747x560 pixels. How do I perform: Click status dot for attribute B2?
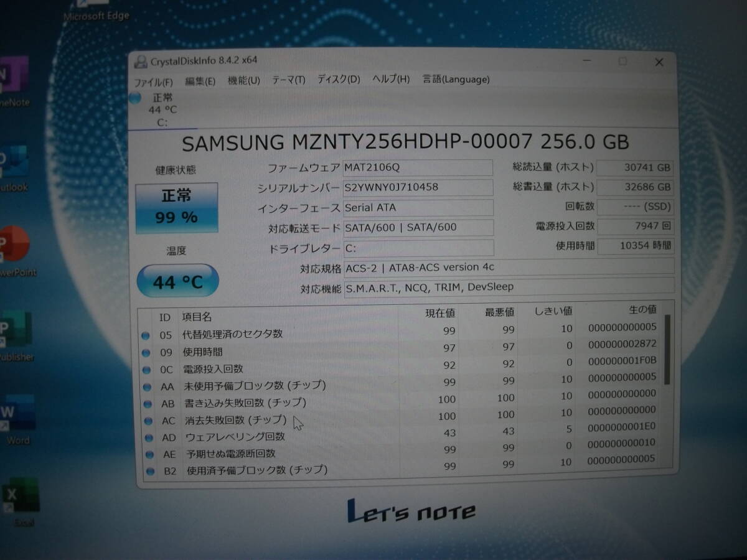pos(151,472)
